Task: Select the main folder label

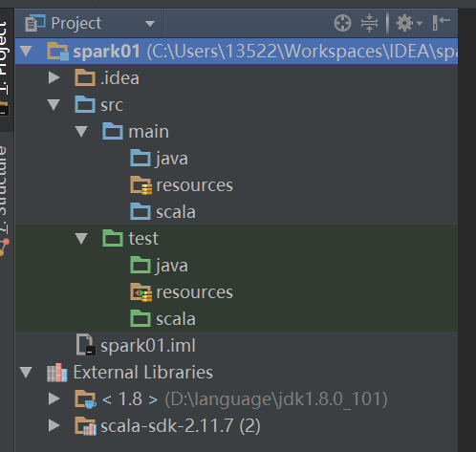Action: [148, 132]
